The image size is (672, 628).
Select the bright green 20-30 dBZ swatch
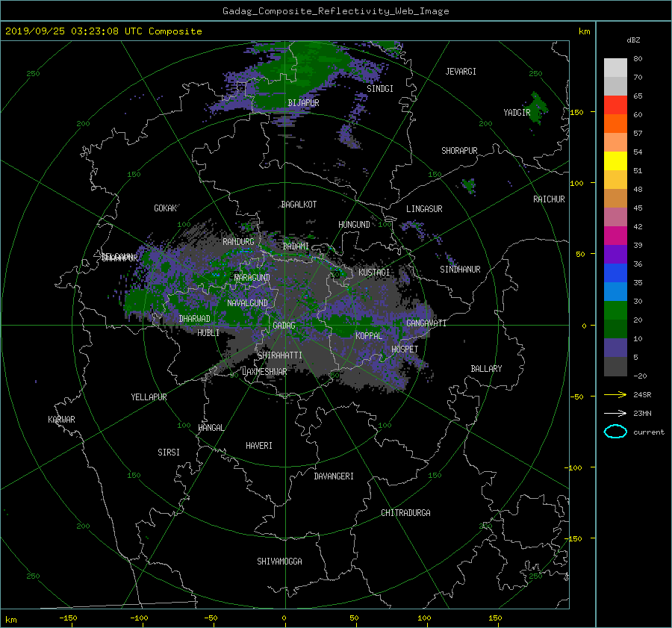point(615,311)
